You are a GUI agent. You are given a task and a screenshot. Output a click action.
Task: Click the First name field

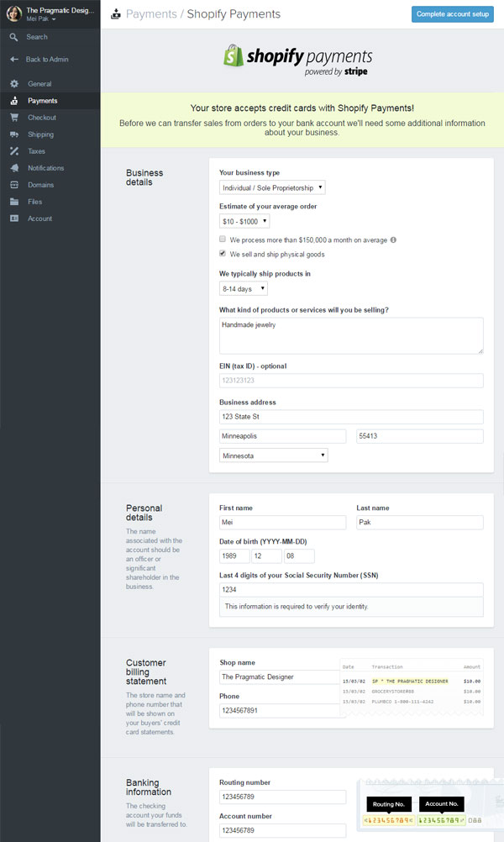click(x=282, y=522)
